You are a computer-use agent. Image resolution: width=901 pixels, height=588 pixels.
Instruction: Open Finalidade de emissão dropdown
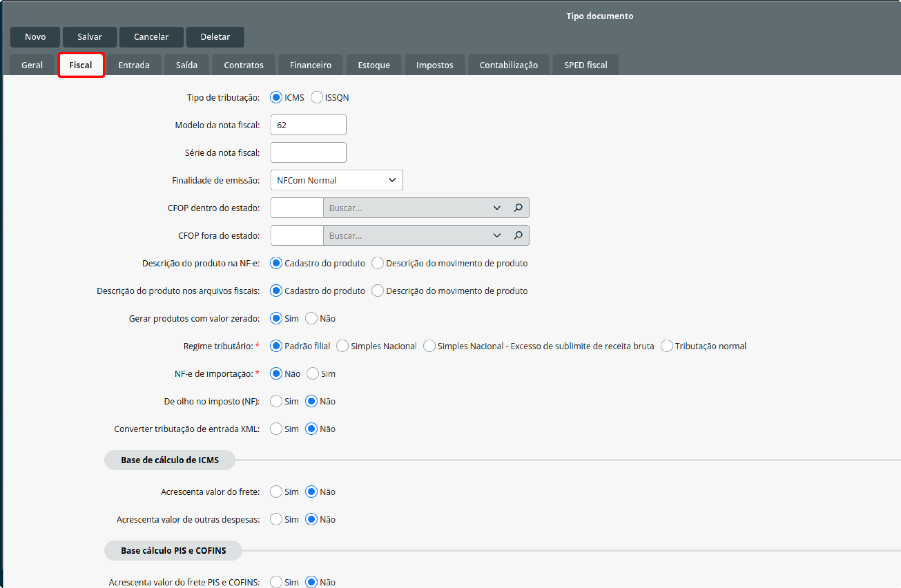pos(336,180)
